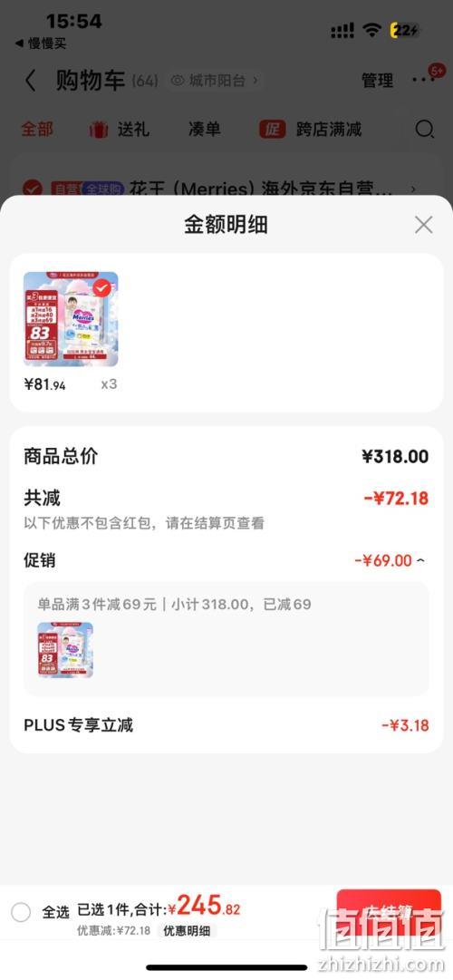Toggle the 全选 select-all circle
Viewport: 453px width, 980px height.
point(21,912)
